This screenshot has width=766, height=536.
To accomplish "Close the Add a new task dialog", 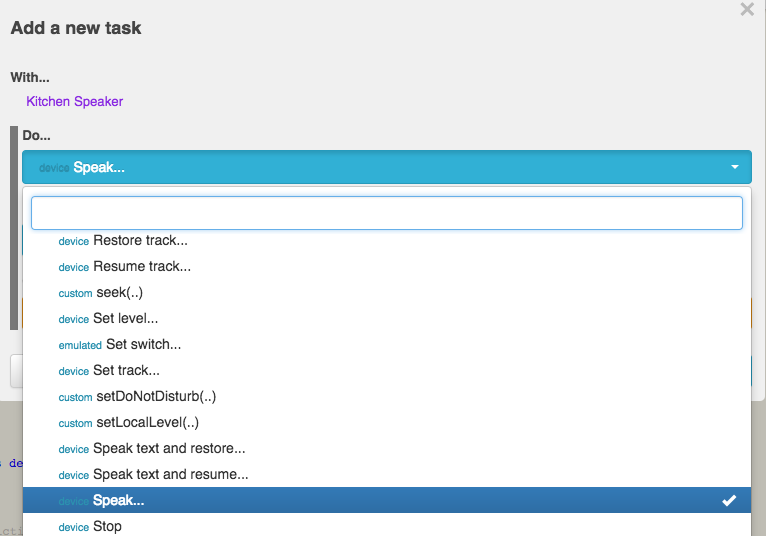I will point(746,9).
